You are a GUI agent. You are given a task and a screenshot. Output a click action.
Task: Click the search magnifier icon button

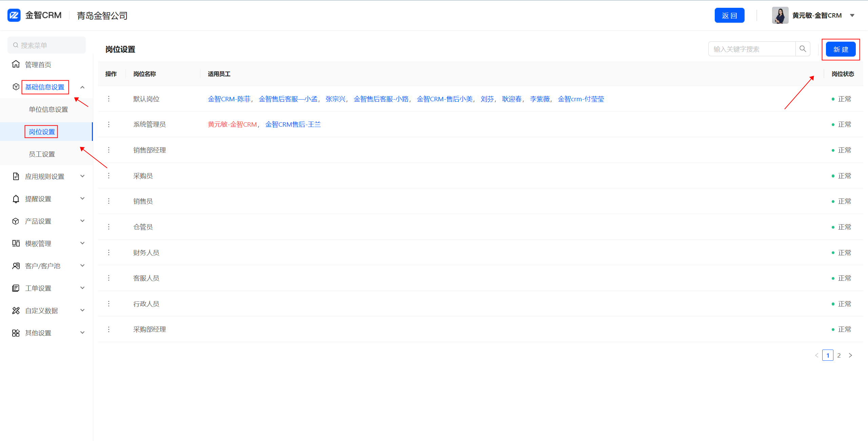tap(803, 49)
